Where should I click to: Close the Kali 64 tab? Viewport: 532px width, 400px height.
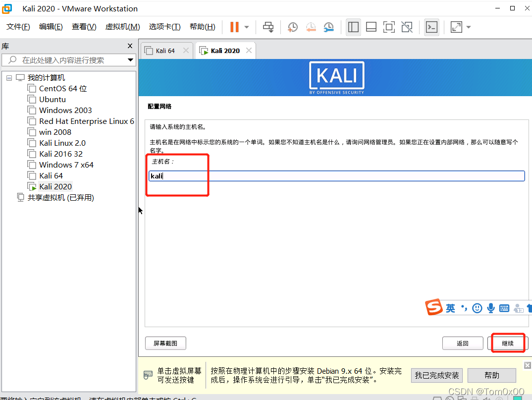pos(186,51)
